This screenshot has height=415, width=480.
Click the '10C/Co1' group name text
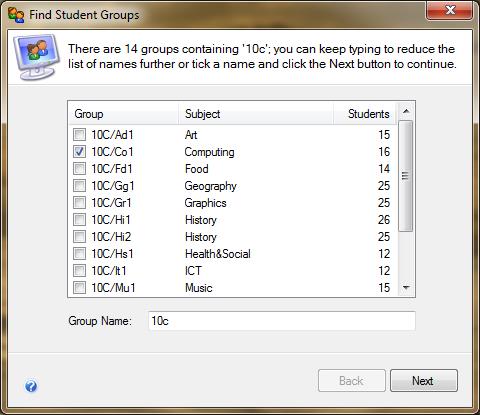click(112, 152)
